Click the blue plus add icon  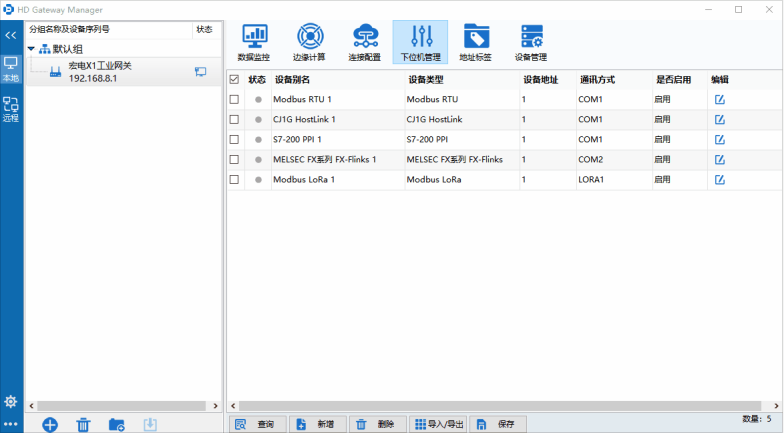pos(50,424)
